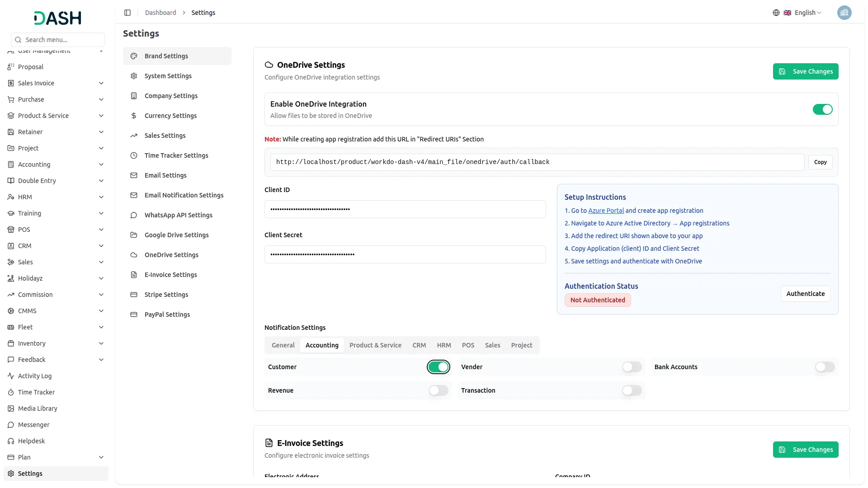Click the Stripe Settings card icon

click(133, 294)
